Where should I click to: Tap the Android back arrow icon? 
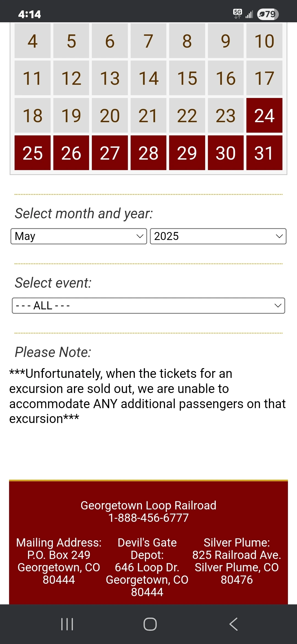233,624
